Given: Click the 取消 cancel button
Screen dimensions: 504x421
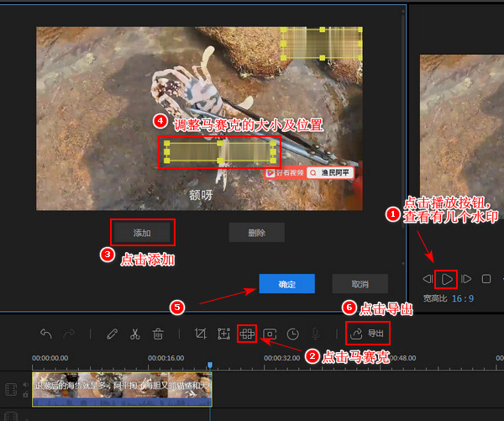Looking at the screenshot, I should point(360,284).
